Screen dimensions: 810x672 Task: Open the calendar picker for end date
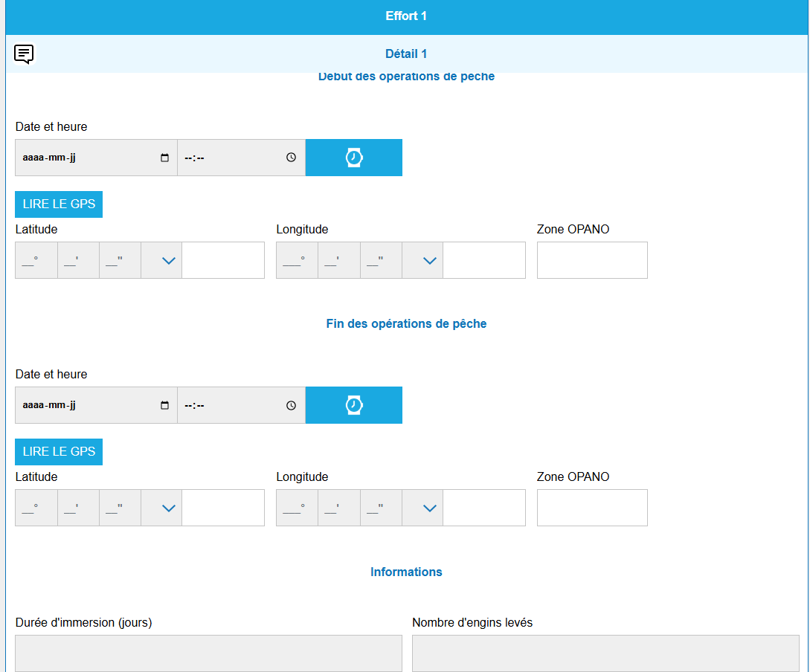(165, 405)
